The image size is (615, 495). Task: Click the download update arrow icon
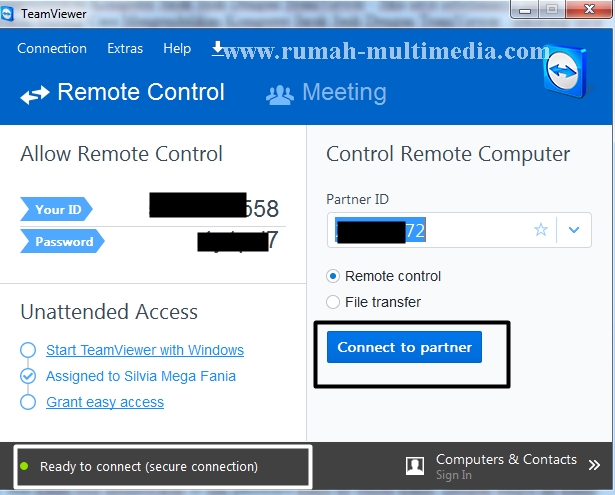(218, 49)
